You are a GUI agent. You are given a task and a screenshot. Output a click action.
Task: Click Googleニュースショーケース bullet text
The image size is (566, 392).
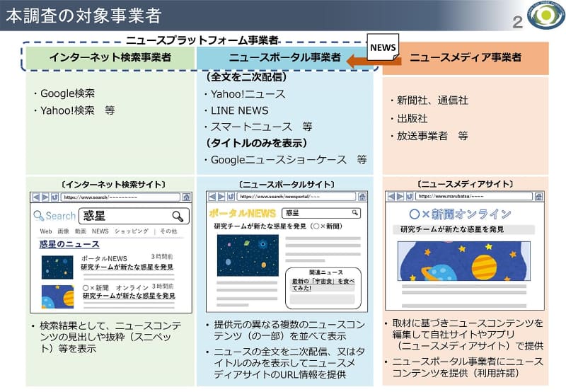279,159
